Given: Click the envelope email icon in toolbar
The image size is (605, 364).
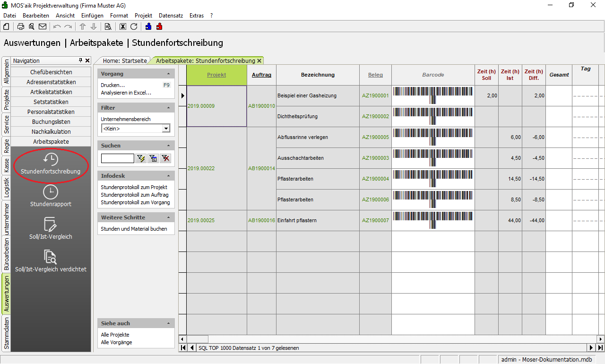Looking at the screenshot, I should (x=43, y=26).
